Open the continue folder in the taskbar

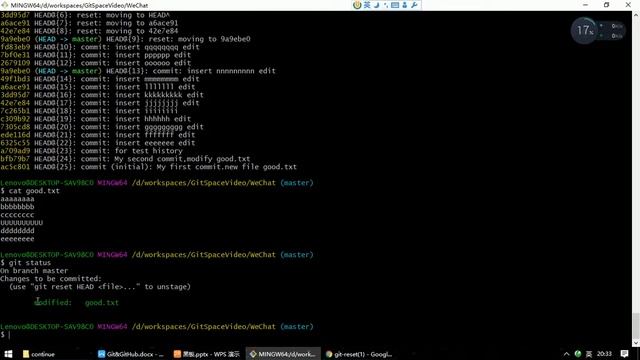(39, 354)
